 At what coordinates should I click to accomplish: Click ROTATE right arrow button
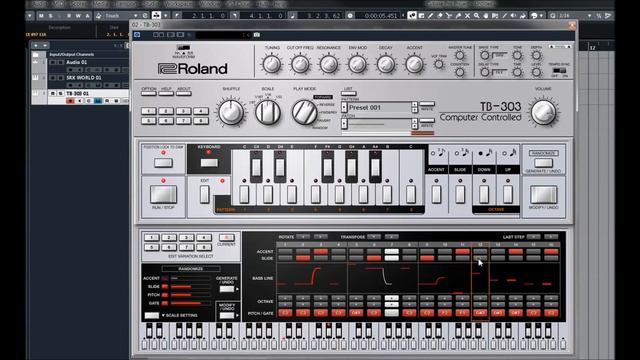point(321,237)
